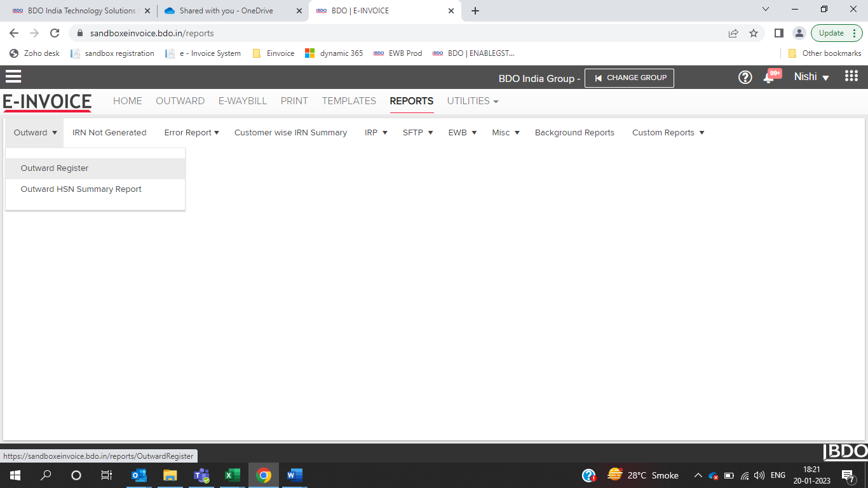Launch Excel from the taskbar
The width and height of the screenshot is (868, 488).
(x=232, y=475)
